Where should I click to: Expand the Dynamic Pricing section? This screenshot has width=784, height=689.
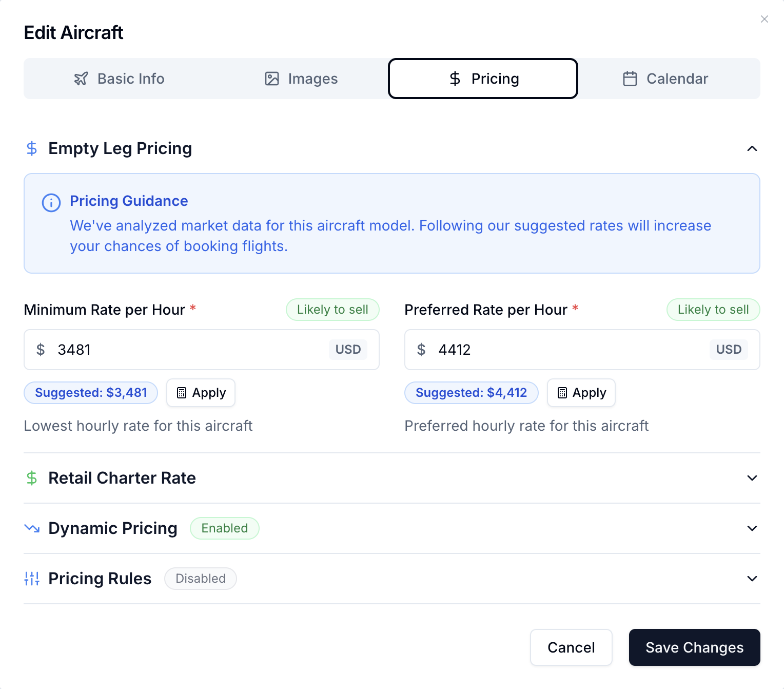point(752,528)
